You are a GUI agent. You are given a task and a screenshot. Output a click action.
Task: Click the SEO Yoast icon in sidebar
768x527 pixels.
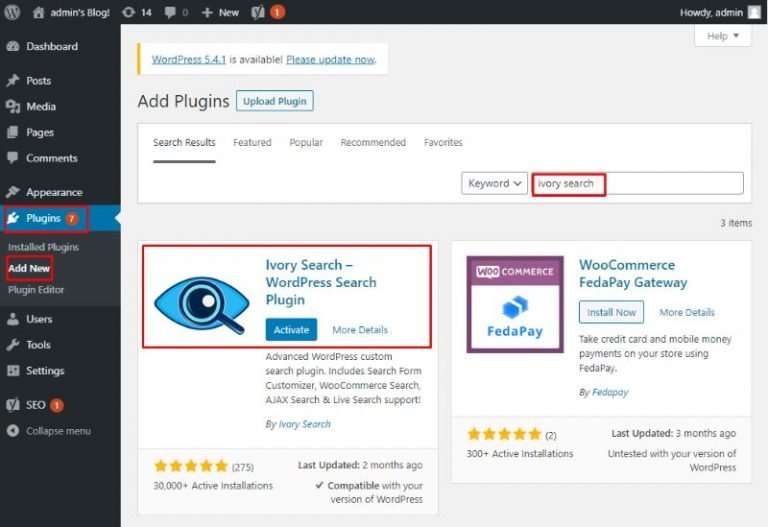pyautogui.click(x=13, y=405)
